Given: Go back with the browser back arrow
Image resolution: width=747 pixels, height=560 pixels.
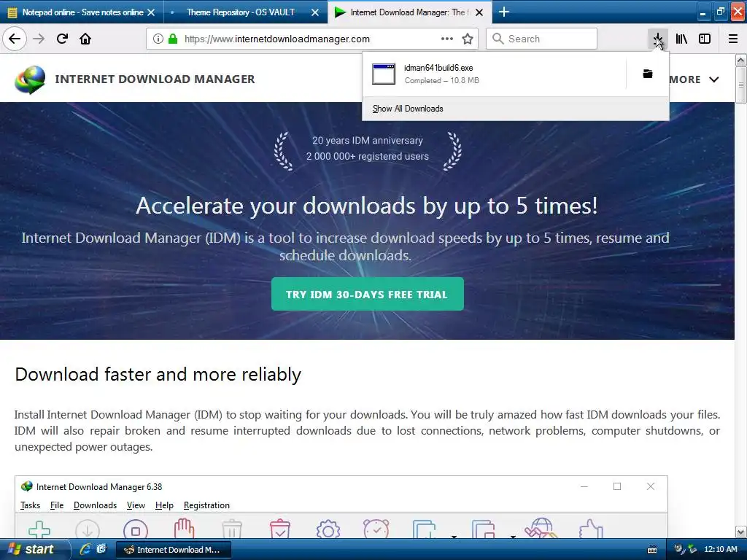Looking at the screenshot, I should pos(15,39).
